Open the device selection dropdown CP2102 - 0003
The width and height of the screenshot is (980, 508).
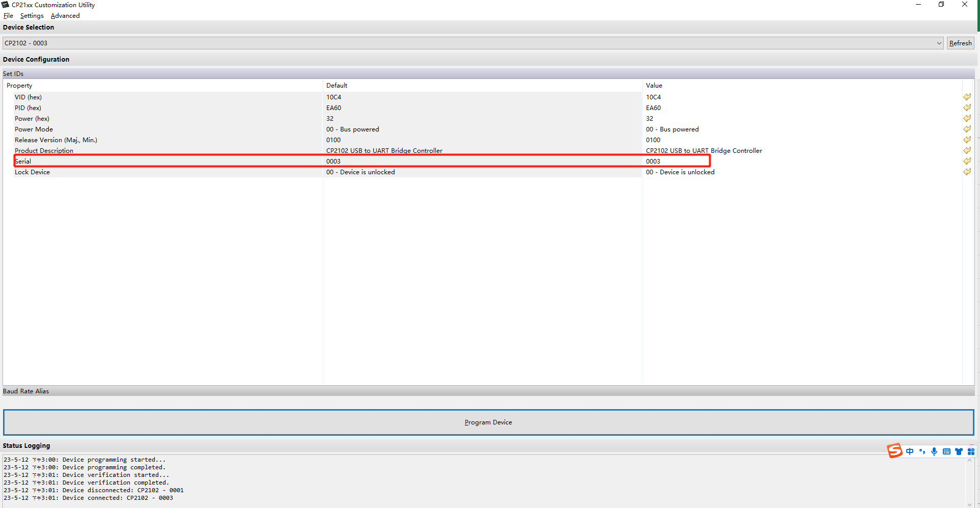coord(473,43)
